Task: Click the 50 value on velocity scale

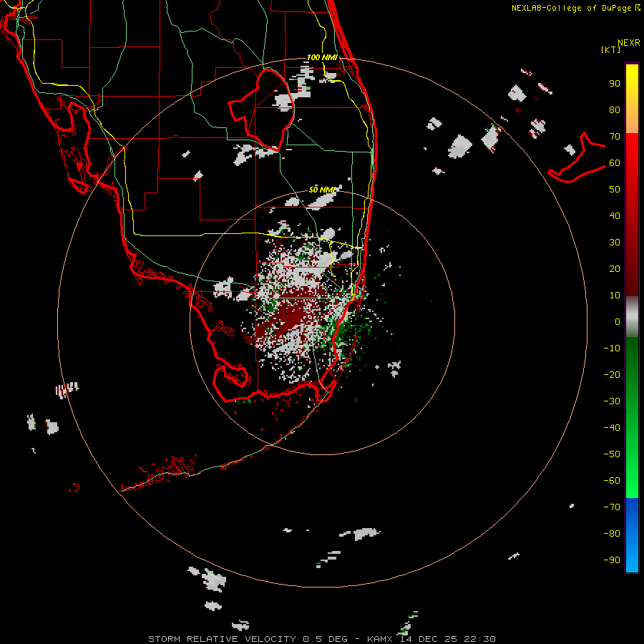Action: (615, 190)
